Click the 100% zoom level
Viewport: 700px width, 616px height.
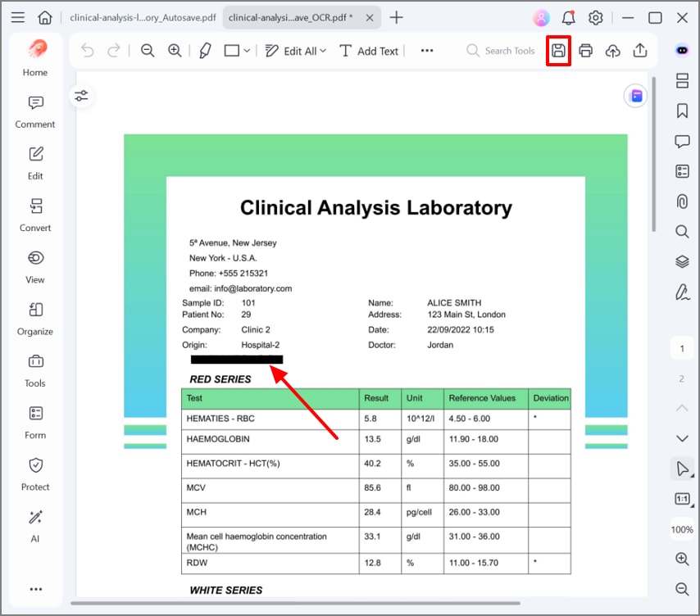[682, 529]
